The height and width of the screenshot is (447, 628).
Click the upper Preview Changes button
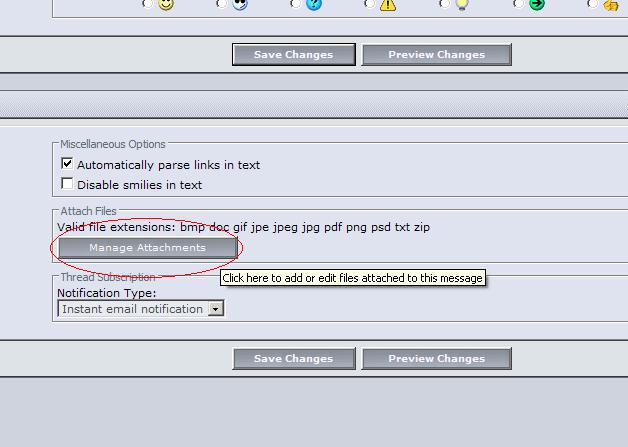[437, 54]
